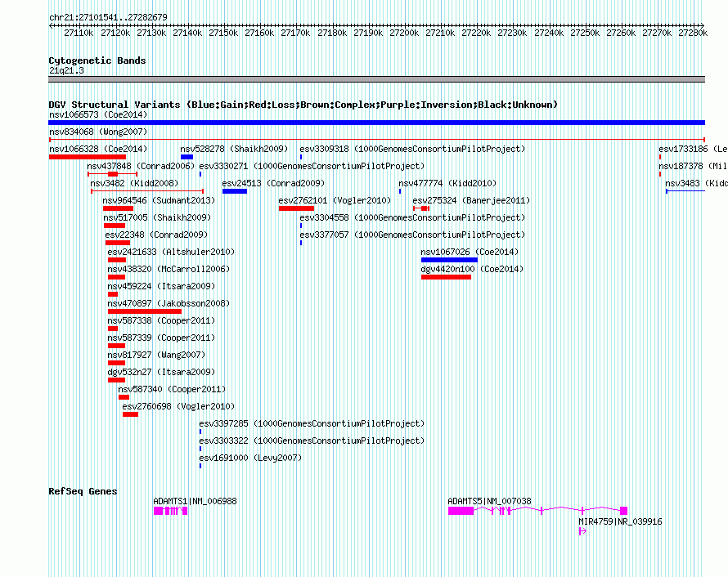The image size is (728, 577).
Task: Open the DGV Structural Variants track title
Action: [x=303, y=105]
